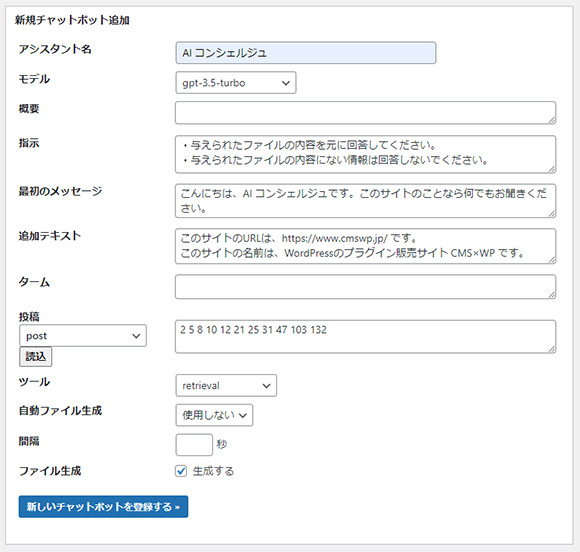This screenshot has height=552, width=580.
Task: Click the 読込 button
Action: (x=36, y=357)
